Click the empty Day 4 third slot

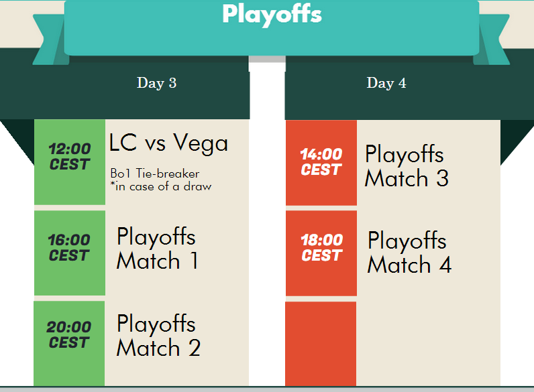[x=429, y=344]
